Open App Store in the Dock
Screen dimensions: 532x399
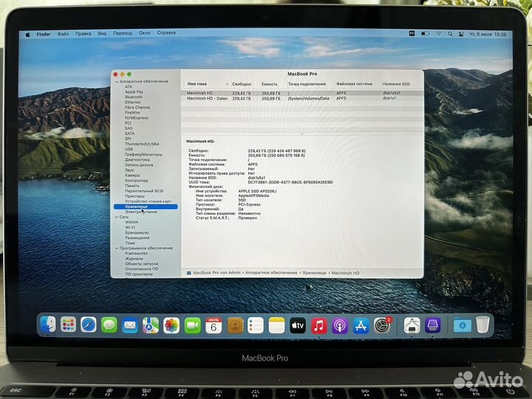pyautogui.click(x=361, y=326)
